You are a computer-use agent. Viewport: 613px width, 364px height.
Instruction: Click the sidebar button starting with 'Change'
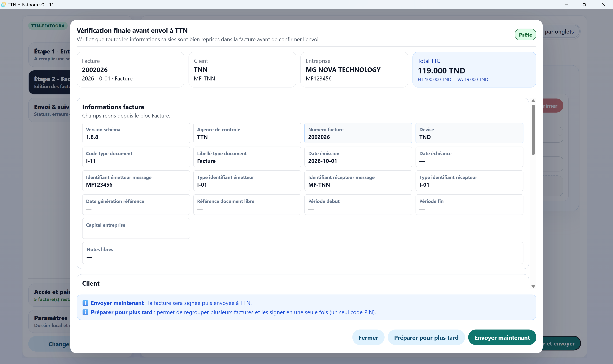point(49,344)
